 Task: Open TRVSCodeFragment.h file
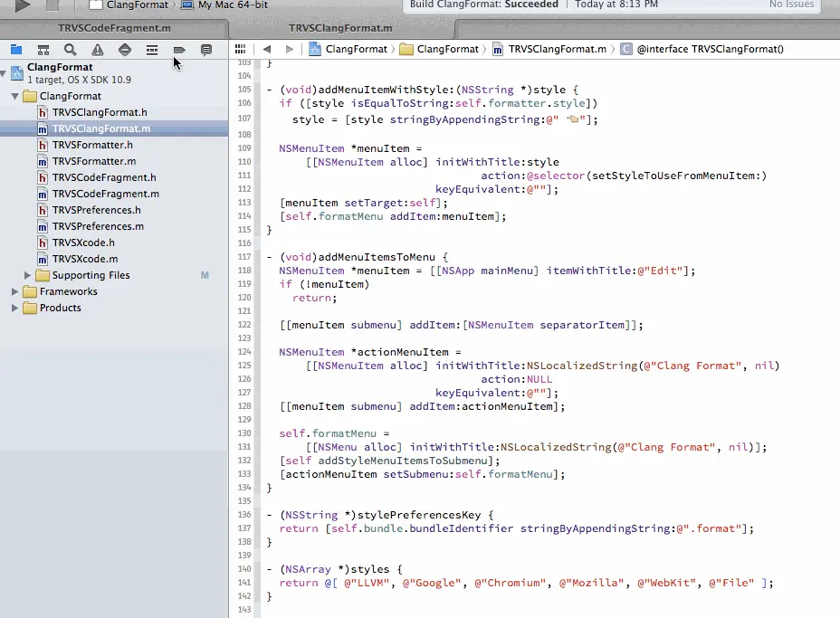[104, 177]
